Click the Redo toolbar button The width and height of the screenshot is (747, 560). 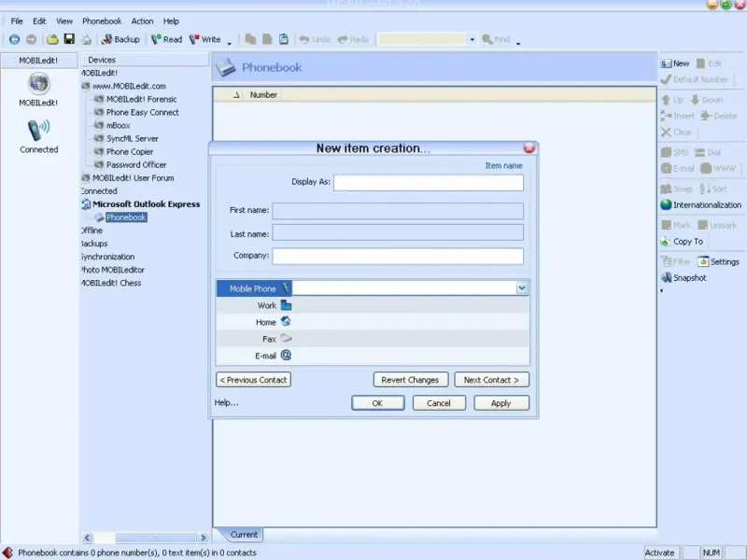point(354,39)
